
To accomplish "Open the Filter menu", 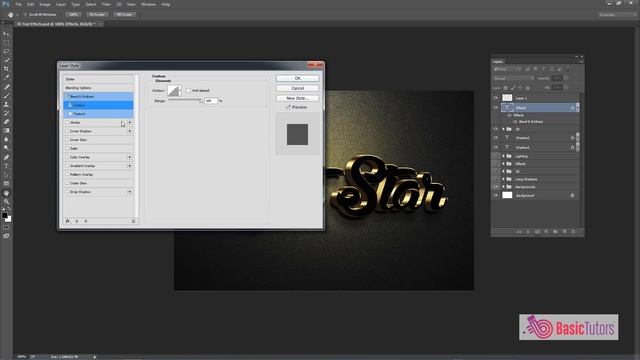I will pos(106,4).
